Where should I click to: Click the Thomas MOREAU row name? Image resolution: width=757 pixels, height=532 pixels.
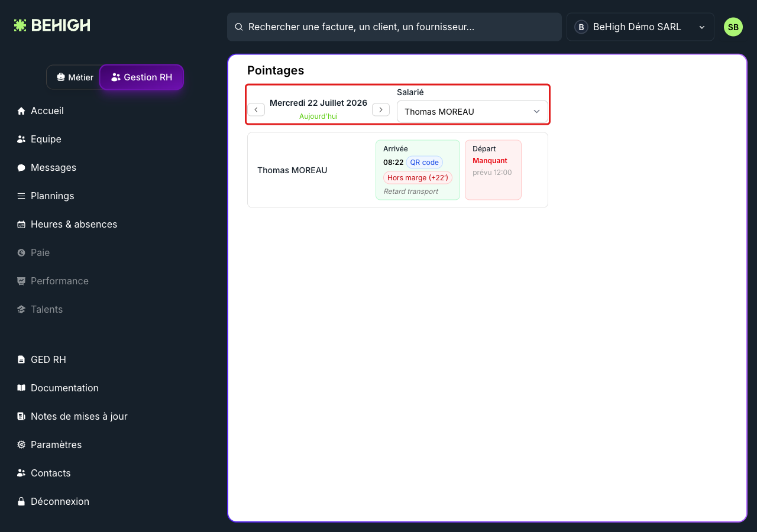coord(292,170)
